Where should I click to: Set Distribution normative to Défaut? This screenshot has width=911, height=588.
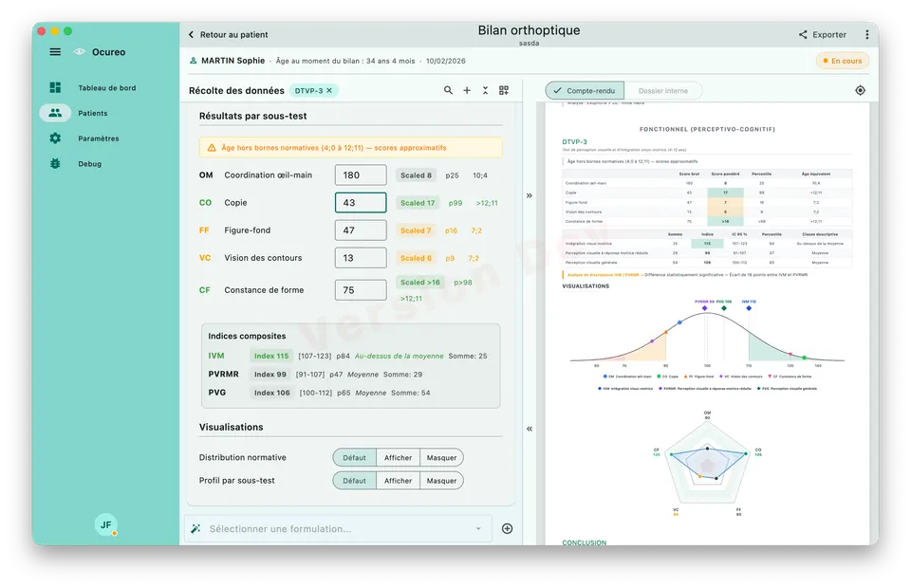(x=354, y=457)
